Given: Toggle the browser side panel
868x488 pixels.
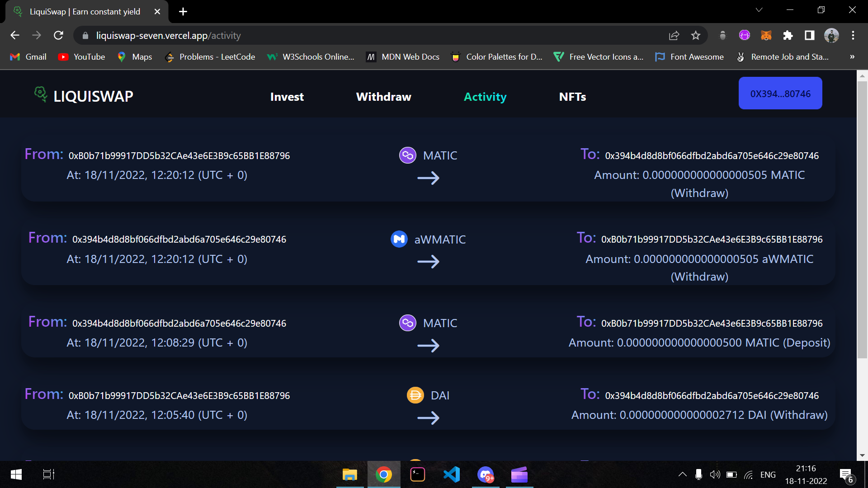Looking at the screenshot, I should [x=809, y=35].
